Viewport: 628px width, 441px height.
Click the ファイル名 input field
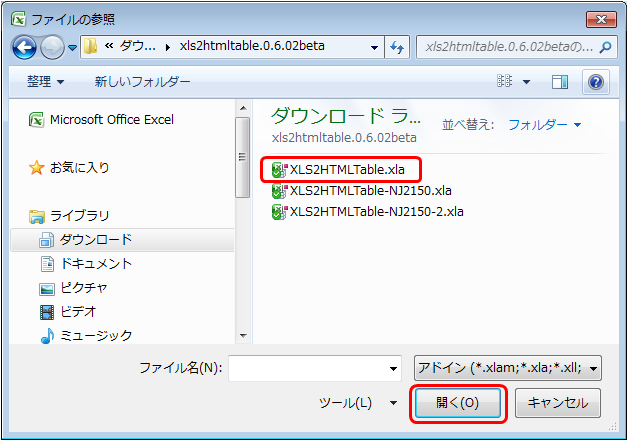click(x=315, y=368)
